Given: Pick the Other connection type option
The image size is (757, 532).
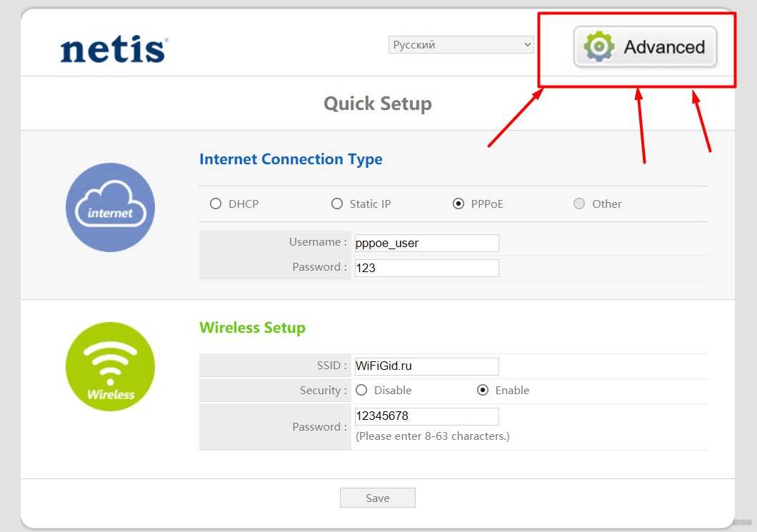Looking at the screenshot, I should [579, 204].
